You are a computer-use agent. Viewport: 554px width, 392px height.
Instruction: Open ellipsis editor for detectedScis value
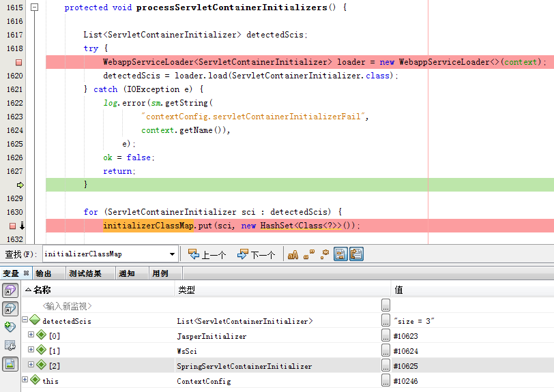click(386, 320)
